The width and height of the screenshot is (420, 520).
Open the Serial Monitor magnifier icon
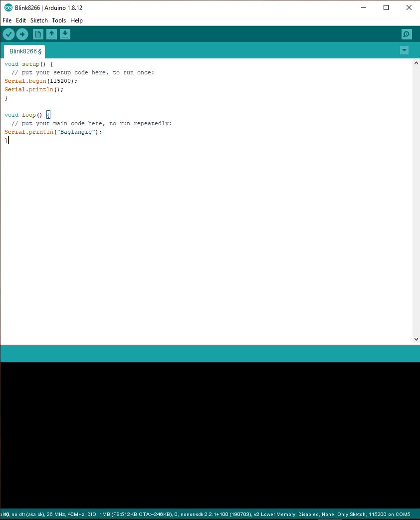[407, 34]
